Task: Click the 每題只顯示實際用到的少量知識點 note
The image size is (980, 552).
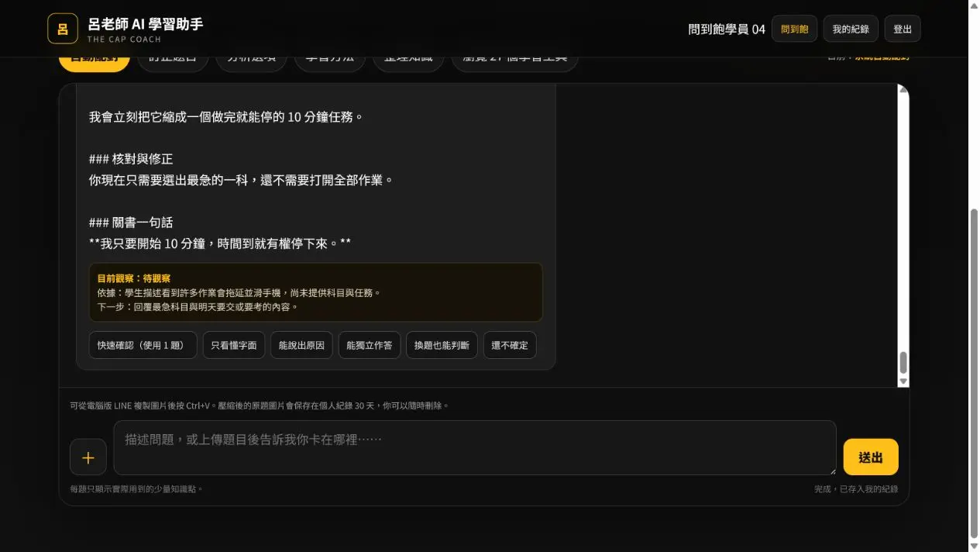Action: tap(136, 489)
